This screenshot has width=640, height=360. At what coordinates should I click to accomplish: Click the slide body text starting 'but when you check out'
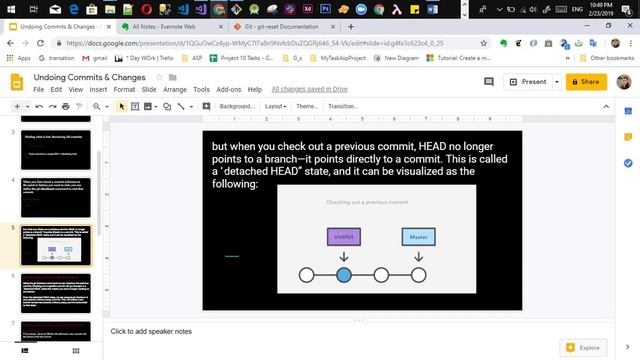coord(360,165)
